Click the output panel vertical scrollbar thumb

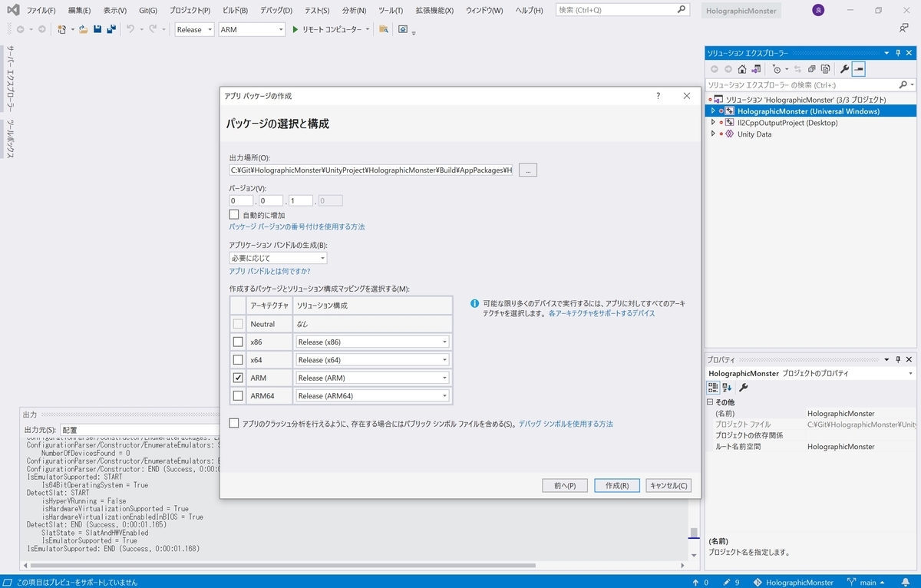click(x=693, y=533)
